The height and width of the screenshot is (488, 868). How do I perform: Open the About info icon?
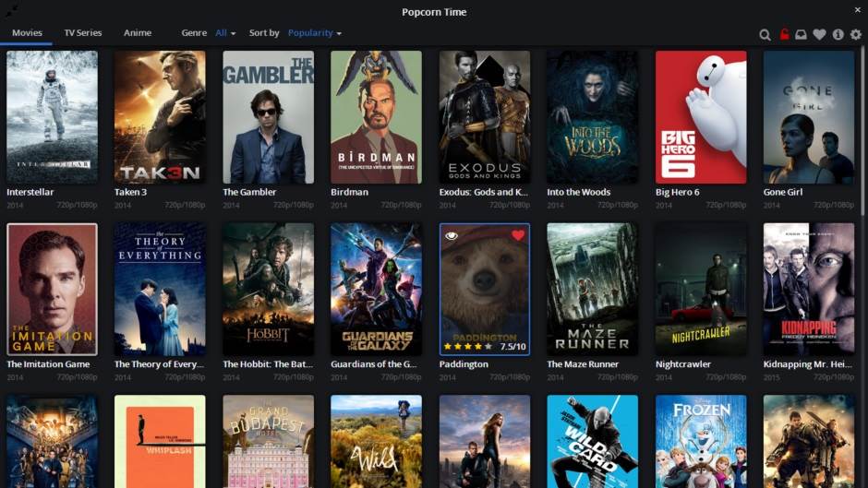(x=838, y=34)
